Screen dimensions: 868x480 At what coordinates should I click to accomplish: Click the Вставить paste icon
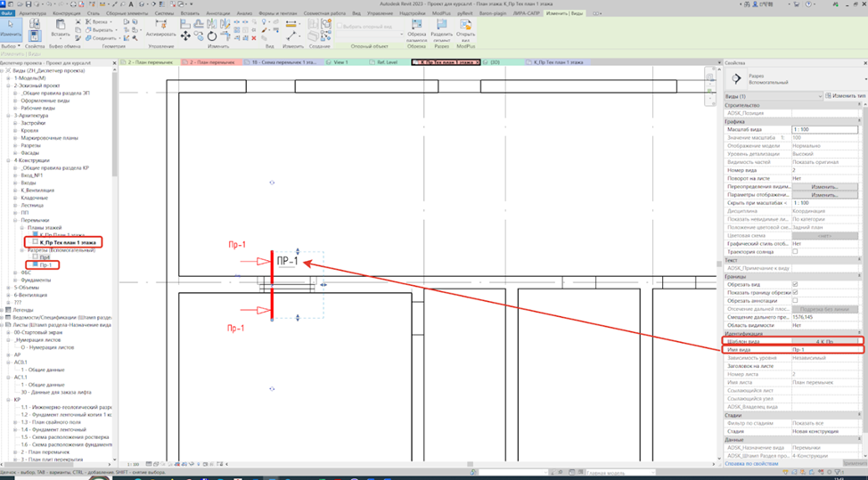[x=61, y=26]
